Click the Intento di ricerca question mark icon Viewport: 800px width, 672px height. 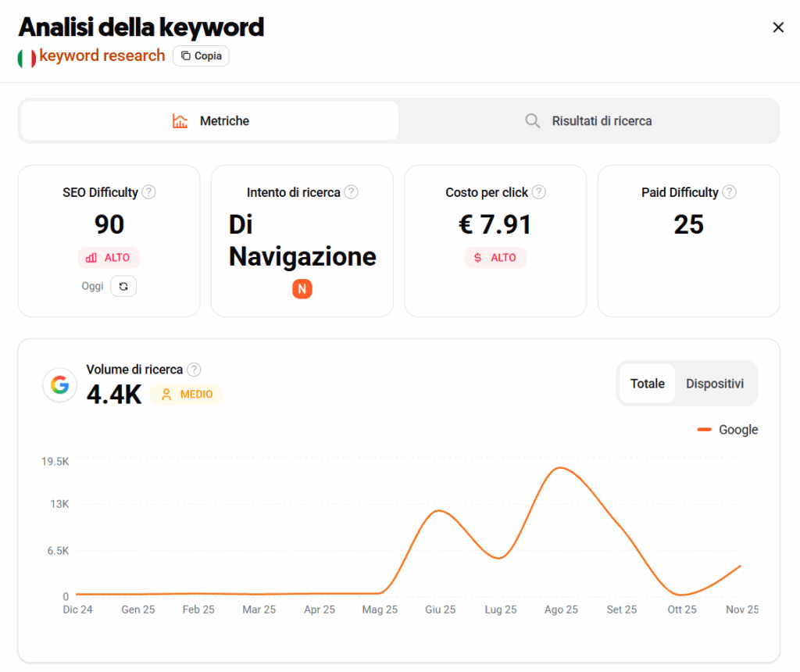(x=352, y=192)
